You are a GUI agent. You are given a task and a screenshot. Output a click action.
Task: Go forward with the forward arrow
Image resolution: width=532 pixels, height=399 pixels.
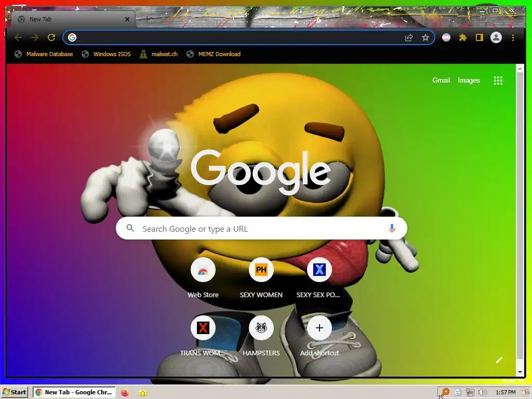[35, 37]
